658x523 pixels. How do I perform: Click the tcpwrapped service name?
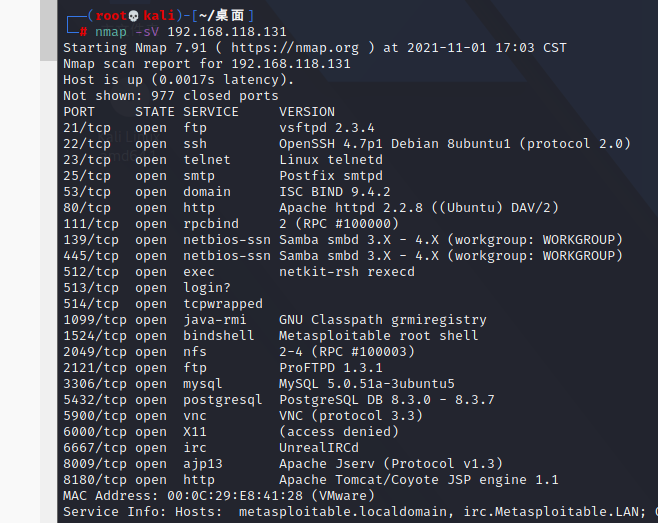(x=223, y=304)
